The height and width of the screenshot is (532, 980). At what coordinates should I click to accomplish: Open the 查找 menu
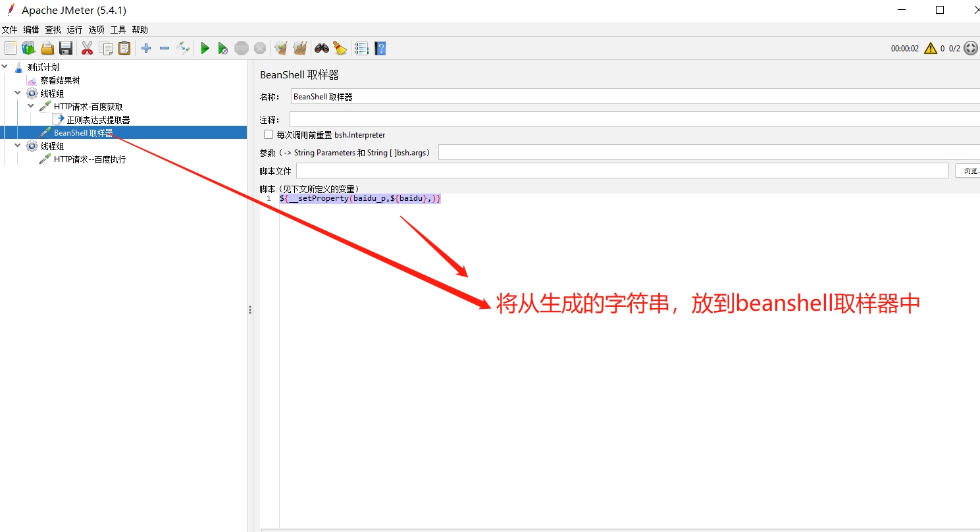(53, 30)
